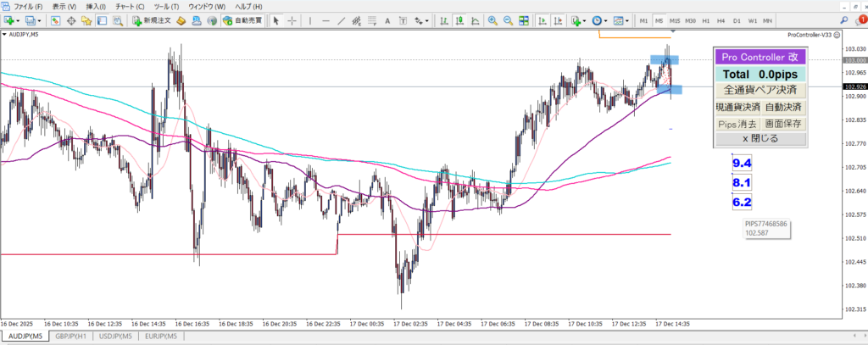
Task: Expand the templates dropdown
Action: click(629, 20)
